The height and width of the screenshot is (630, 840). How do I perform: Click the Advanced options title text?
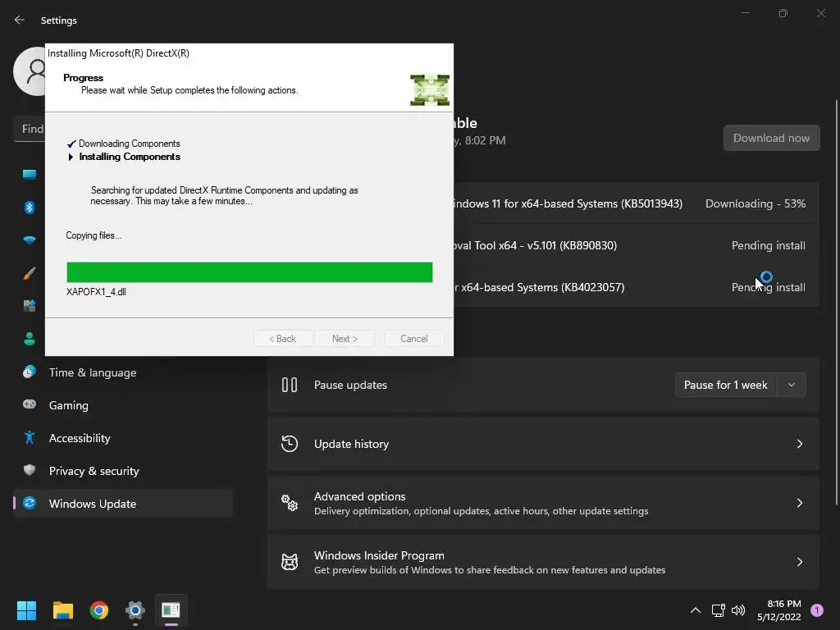tap(359, 496)
